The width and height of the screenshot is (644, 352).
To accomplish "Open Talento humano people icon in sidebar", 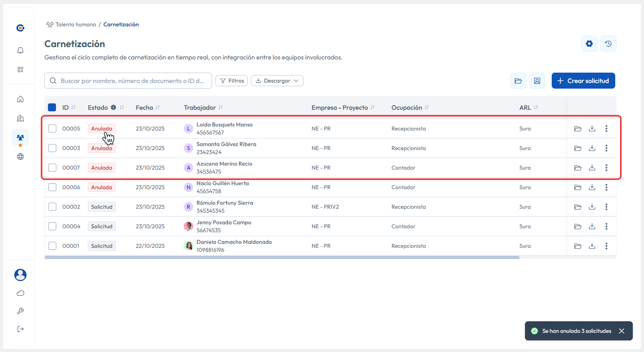I will point(20,138).
